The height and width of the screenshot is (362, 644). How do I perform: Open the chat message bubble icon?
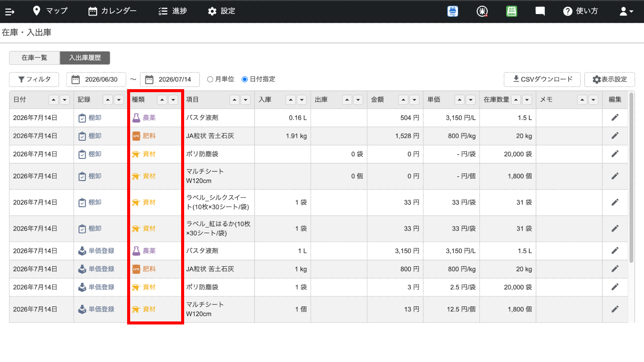(540, 11)
